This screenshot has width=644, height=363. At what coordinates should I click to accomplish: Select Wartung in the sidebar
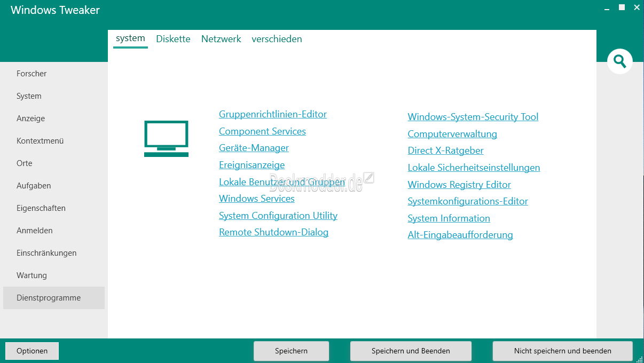(x=54, y=275)
